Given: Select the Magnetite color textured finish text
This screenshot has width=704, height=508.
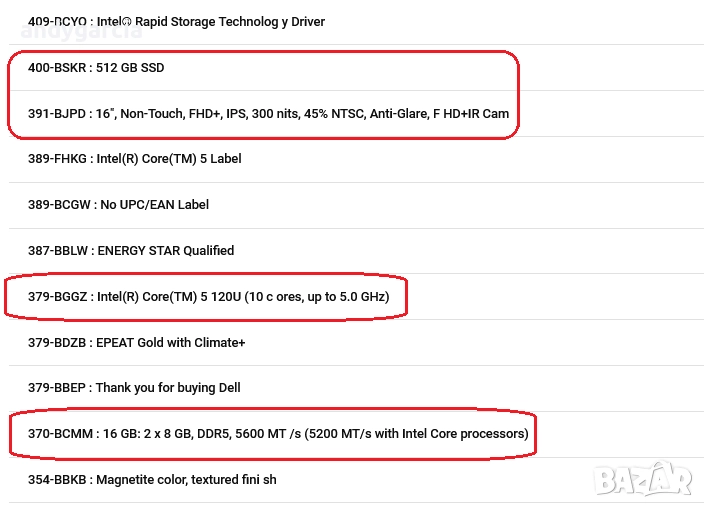Looking at the screenshot, I should coord(186,479).
